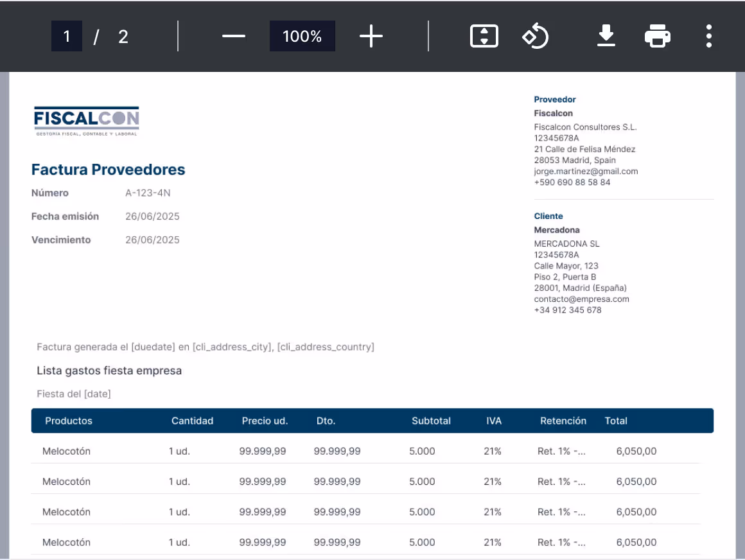Image resolution: width=745 pixels, height=560 pixels.
Task: Click the Retención column header
Action: pyautogui.click(x=563, y=421)
